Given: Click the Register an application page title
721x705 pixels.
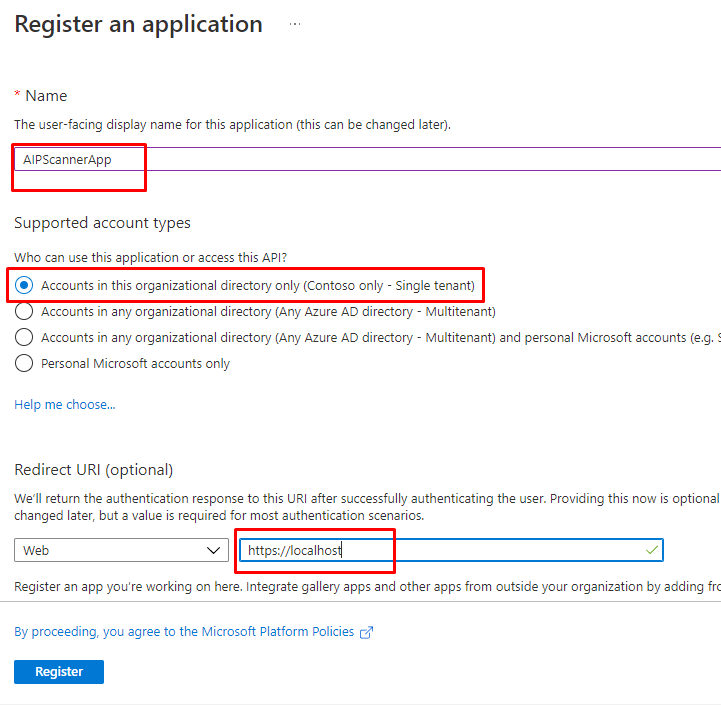Looking at the screenshot, I should tap(139, 24).
